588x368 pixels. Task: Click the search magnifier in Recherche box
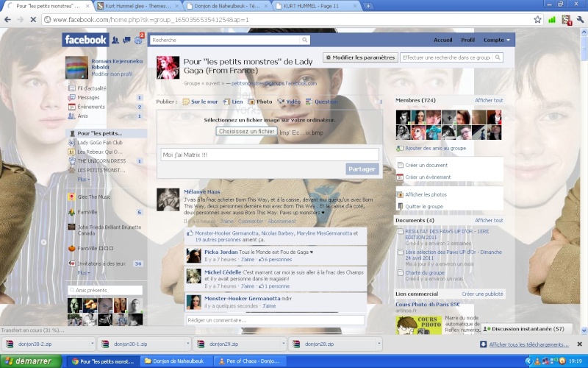pyautogui.click(x=305, y=40)
